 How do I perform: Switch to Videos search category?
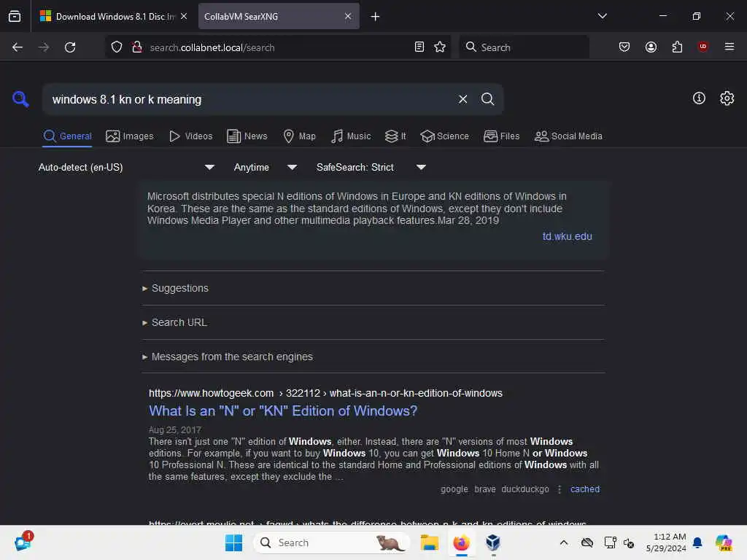190,136
